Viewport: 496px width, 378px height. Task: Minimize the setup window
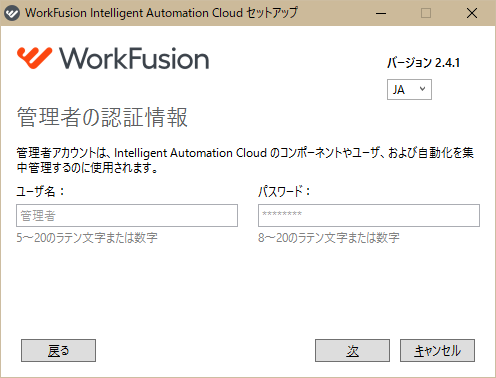pos(381,13)
